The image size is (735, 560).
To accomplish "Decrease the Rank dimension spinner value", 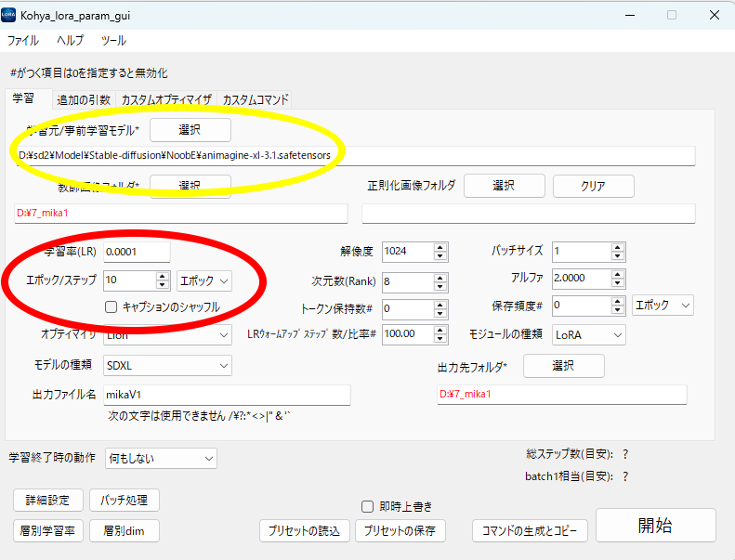I will pyautogui.click(x=440, y=286).
